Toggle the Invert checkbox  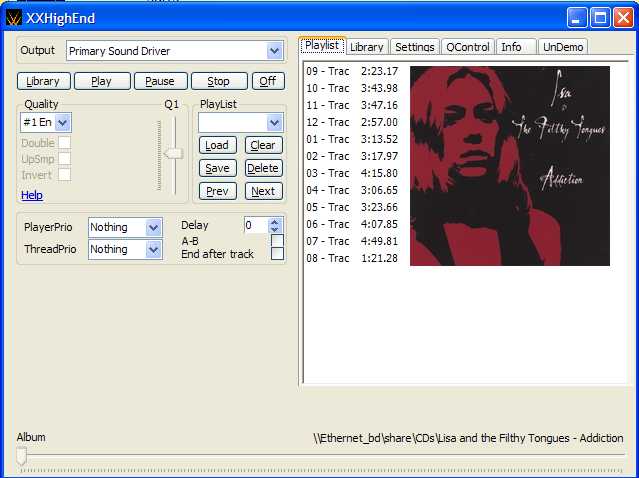pos(64,175)
